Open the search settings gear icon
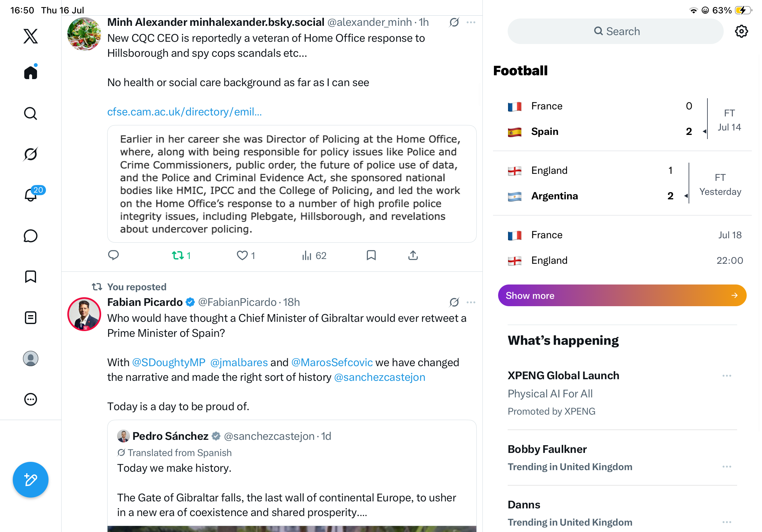 (x=741, y=31)
